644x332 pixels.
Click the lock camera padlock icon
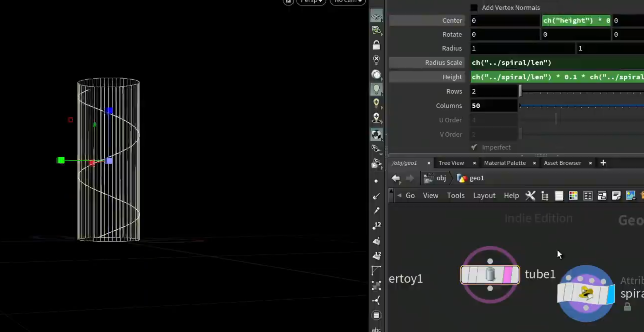376,45
